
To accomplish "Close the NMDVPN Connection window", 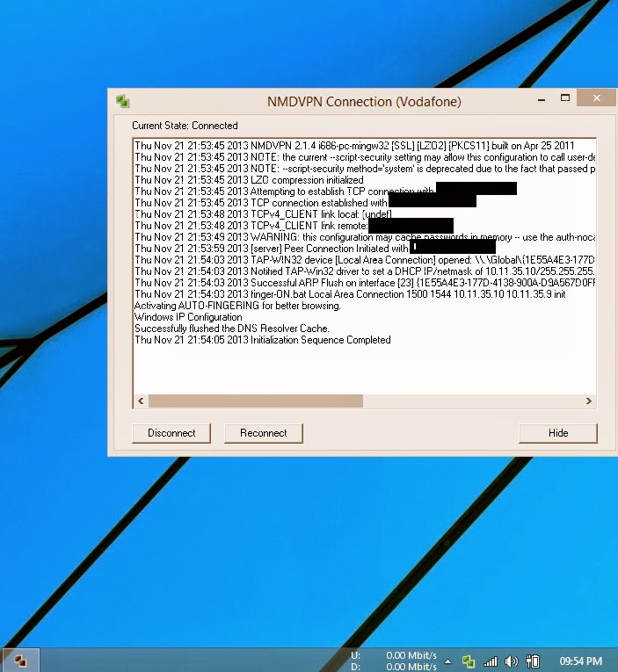I will [597, 98].
